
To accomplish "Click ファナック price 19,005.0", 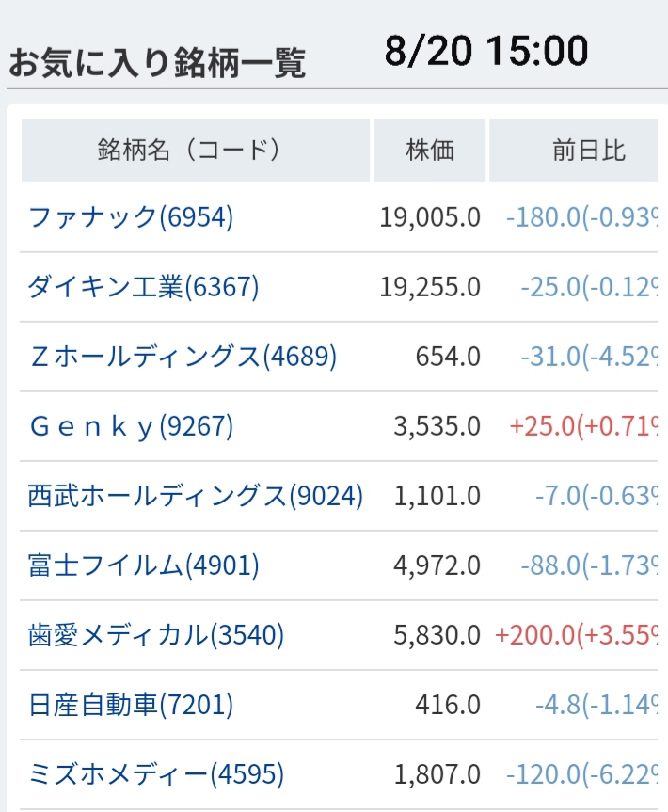I will [x=430, y=217].
